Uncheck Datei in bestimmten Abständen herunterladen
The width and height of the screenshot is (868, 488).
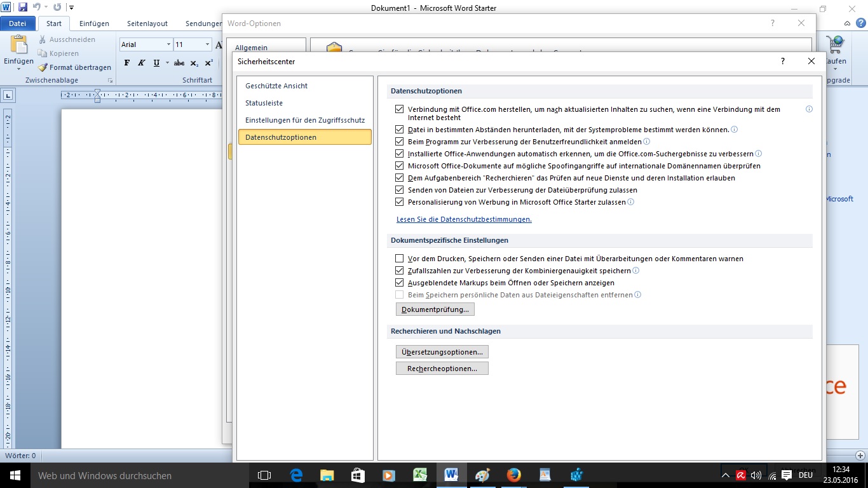399,130
